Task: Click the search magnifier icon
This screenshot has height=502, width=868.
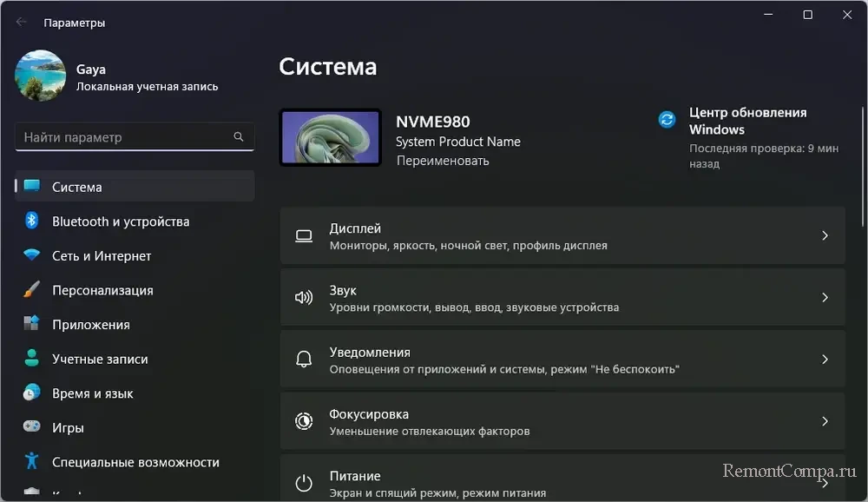Action: tap(239, 137)
